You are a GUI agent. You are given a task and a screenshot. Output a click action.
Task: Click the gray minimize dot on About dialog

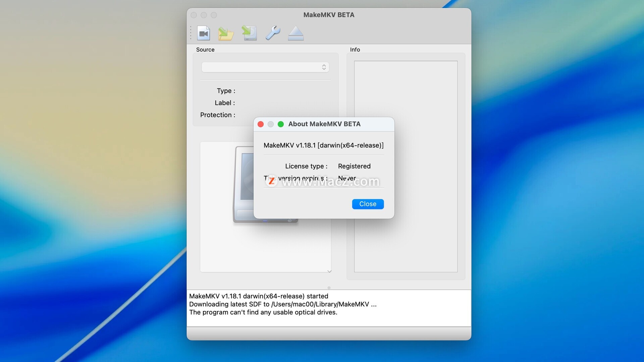pyautogui.click(x=271, y=124)
